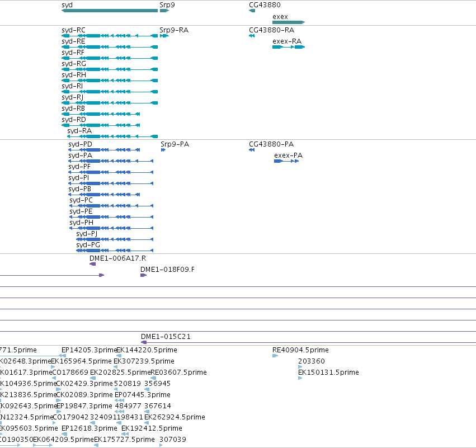Select protein syd-PD
The image size is (476, 448).
[x=104, y=150]
